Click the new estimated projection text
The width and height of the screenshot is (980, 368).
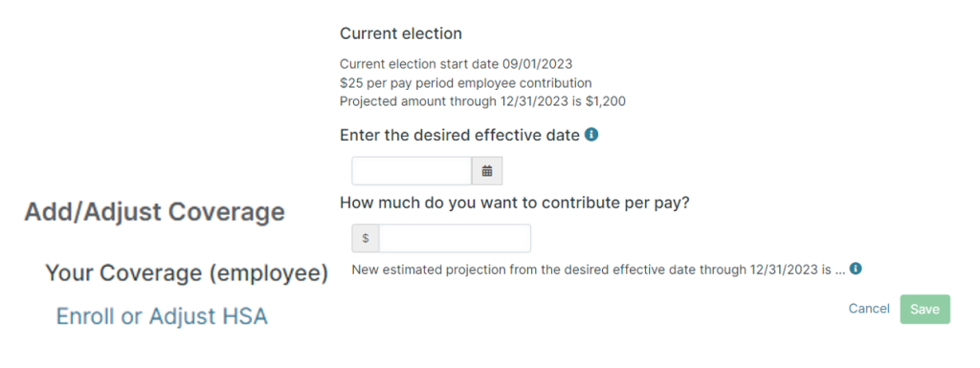598,271
